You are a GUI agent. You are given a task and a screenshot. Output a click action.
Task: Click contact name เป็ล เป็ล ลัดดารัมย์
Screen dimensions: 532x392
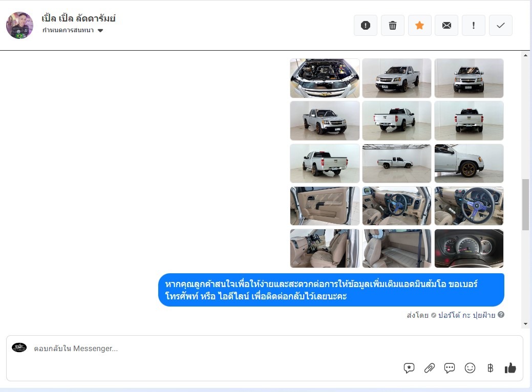point(79,18)
